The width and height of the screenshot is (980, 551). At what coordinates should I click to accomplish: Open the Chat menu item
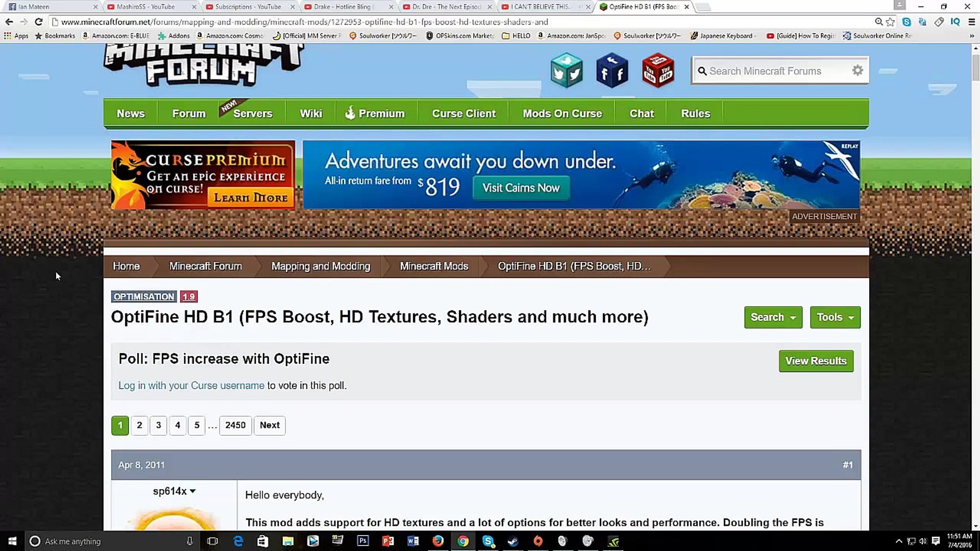tap(642, 113)
